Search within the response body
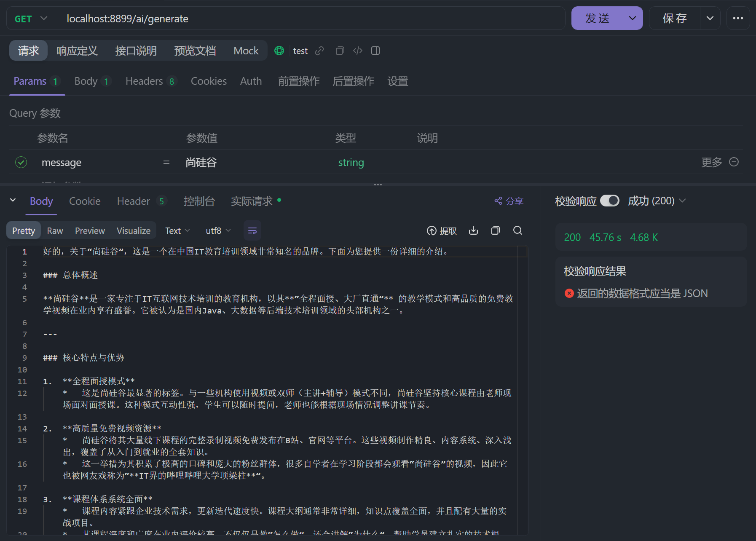The width and height of the screenshot is (756, 541). pos(517,230)
